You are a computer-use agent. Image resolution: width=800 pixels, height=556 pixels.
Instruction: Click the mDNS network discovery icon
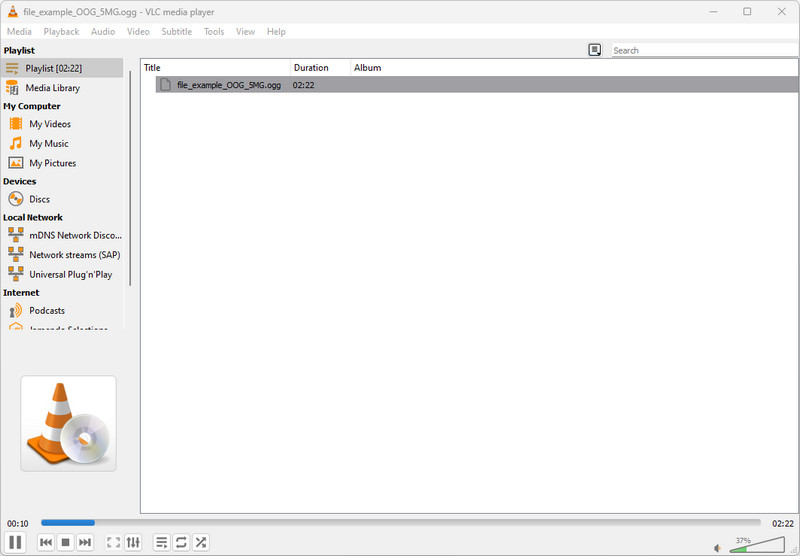16,235
